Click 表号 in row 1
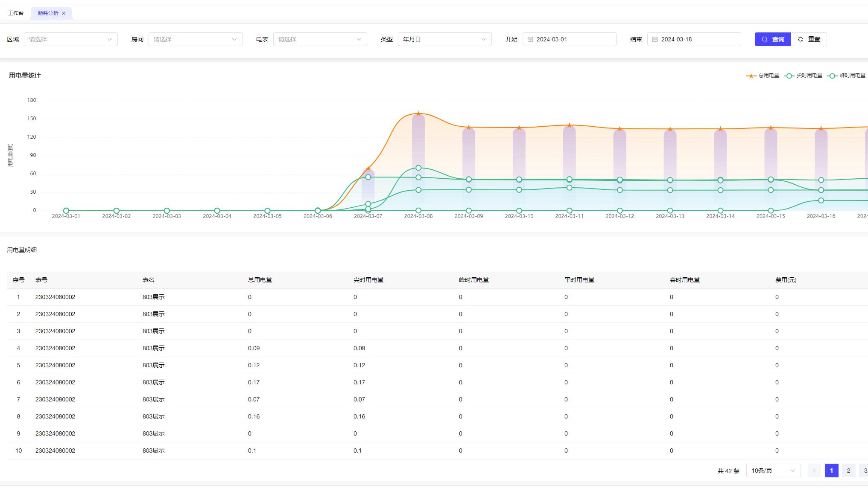The width and height of the screenshot is (868, 488). [x=55, y=297]
